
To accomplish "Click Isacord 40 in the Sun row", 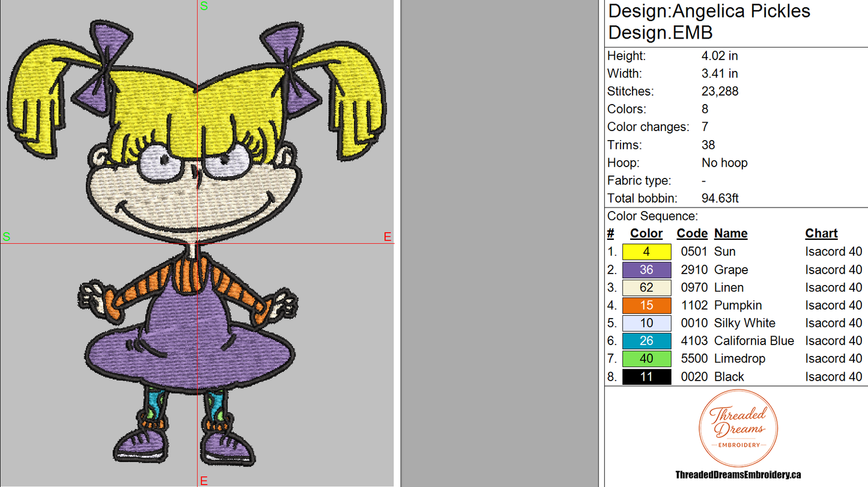I will pyautogui.click(x=834, y=252).
